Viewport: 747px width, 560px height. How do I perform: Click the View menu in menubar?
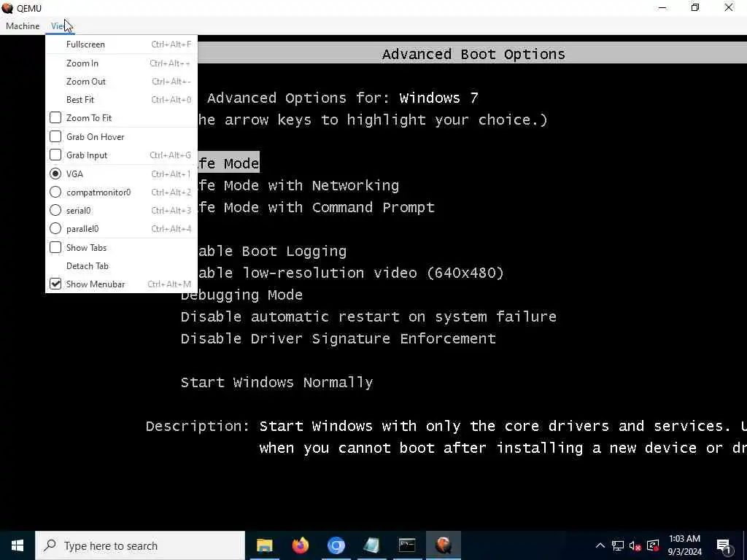coord(59,26)
